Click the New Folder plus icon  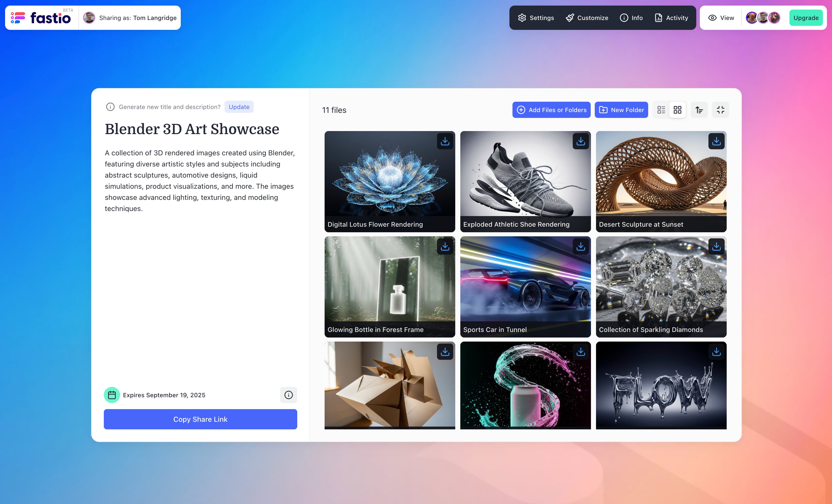[x=603, y=110]
